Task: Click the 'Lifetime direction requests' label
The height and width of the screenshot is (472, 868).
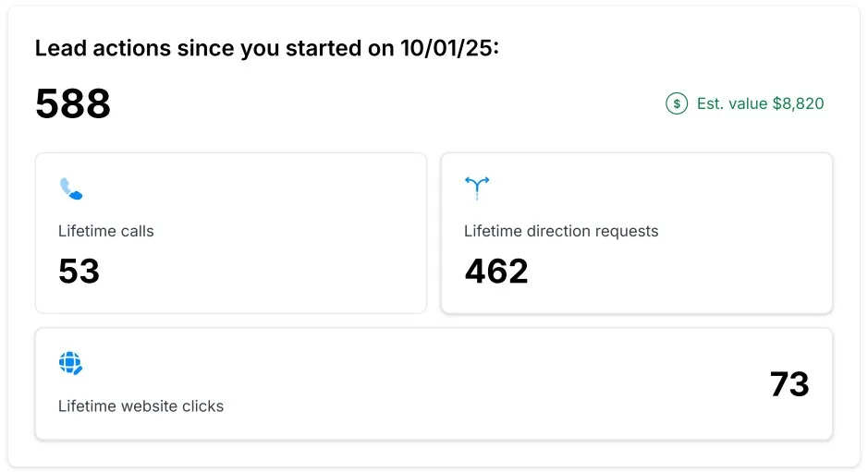Action: click(561, 231)
